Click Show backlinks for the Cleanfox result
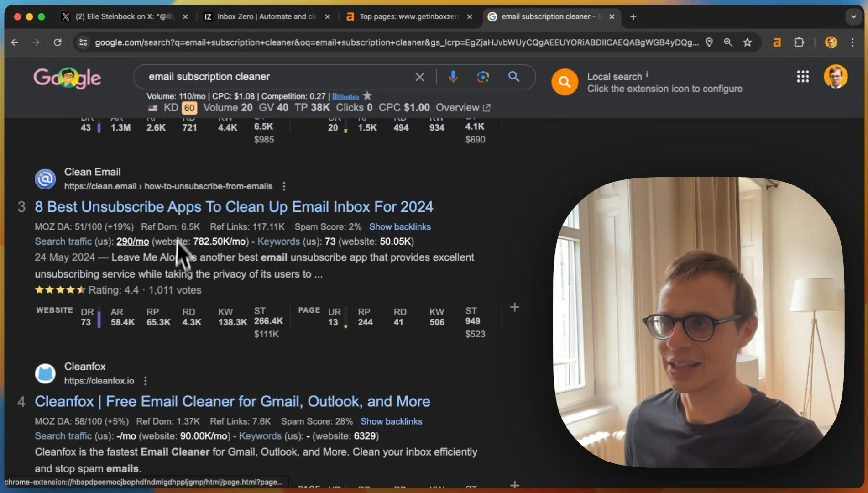 tap(391, 421)
